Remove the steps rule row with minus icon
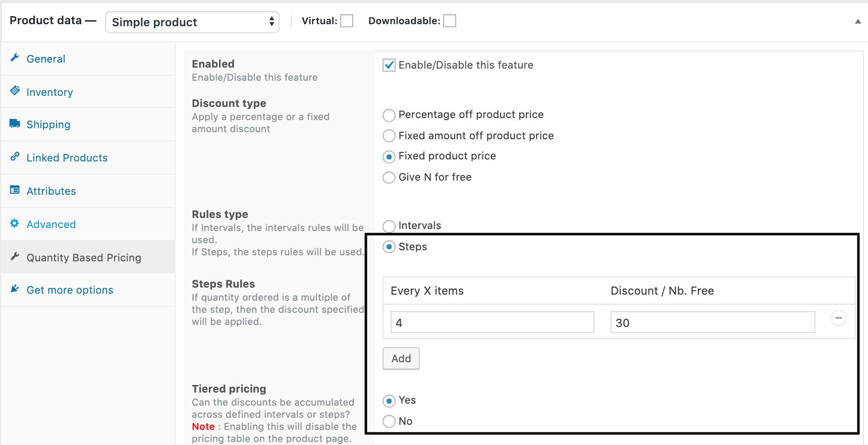 pyautogui.click(x=838, y=318)
